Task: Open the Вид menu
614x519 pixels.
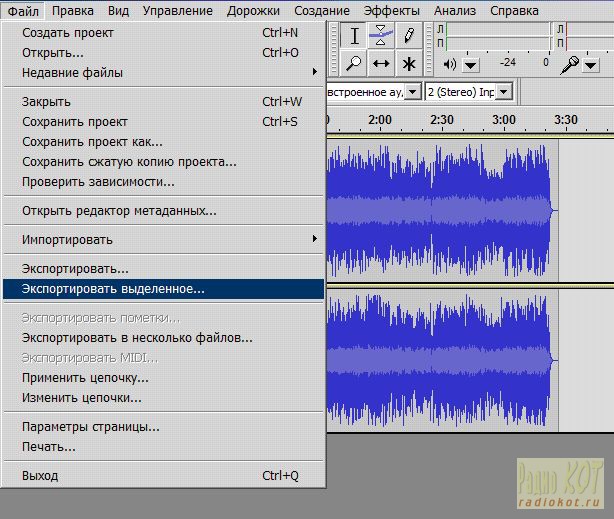Action: coord(118,11)
